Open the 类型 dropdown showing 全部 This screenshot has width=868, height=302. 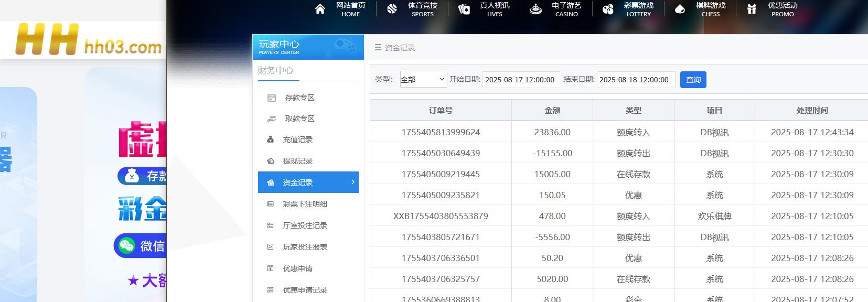(x=423, y=80)
